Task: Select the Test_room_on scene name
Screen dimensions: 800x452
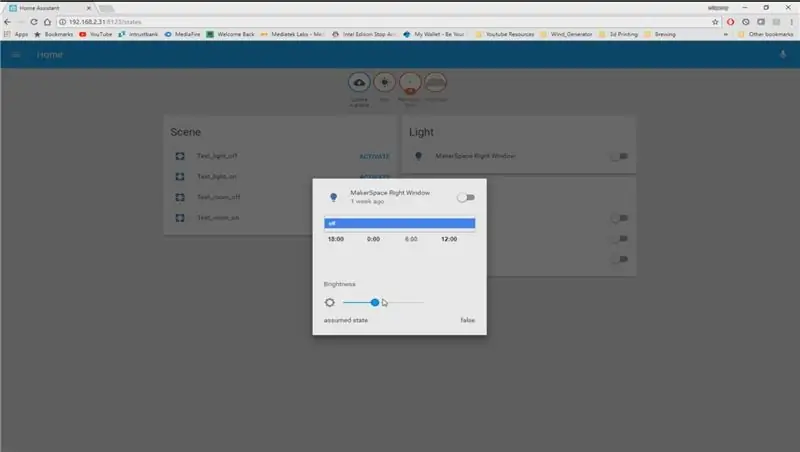Action: point(218,218)
